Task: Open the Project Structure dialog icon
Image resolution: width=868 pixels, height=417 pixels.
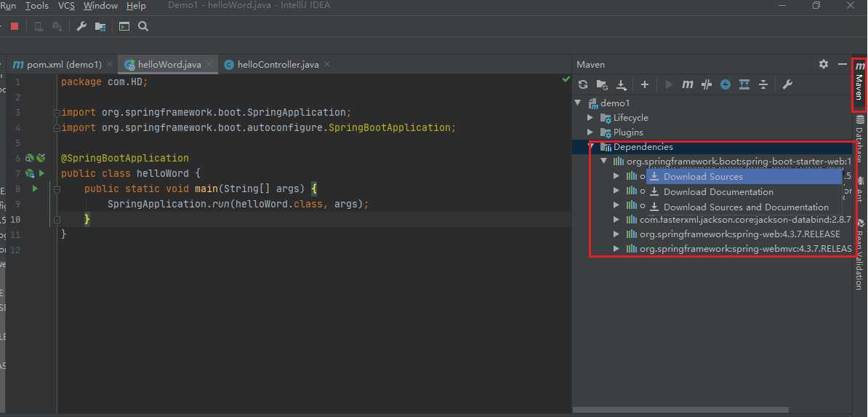Action: pyautogui.click(x=100, y=26)
